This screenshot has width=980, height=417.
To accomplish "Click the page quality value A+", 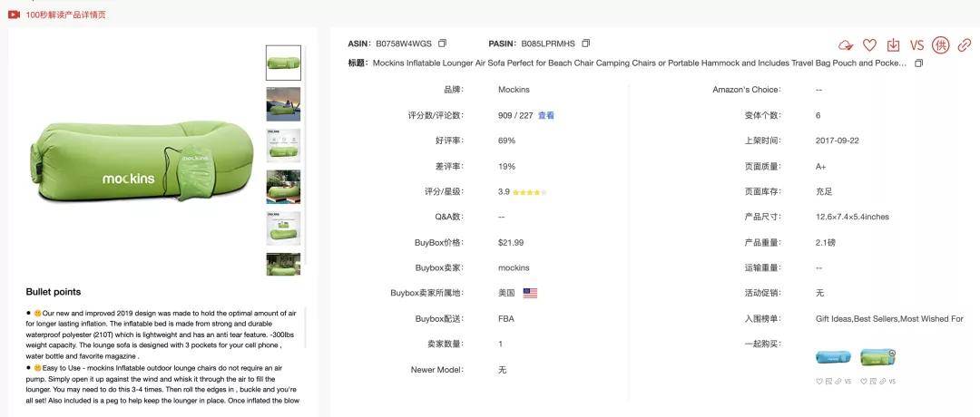I will 820,167.
